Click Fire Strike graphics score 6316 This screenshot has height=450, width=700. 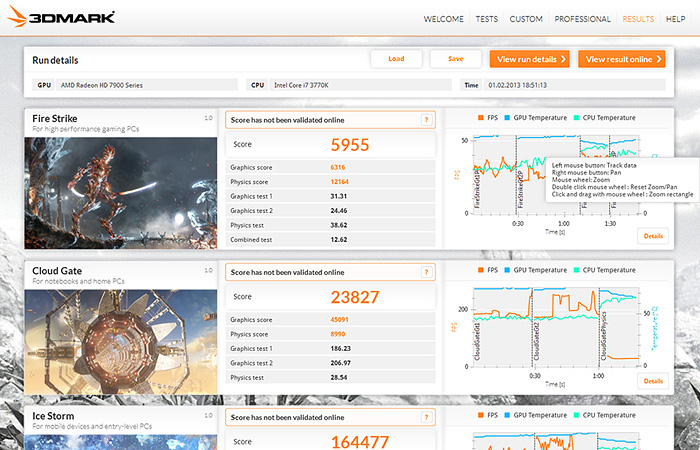pos(338,167)
